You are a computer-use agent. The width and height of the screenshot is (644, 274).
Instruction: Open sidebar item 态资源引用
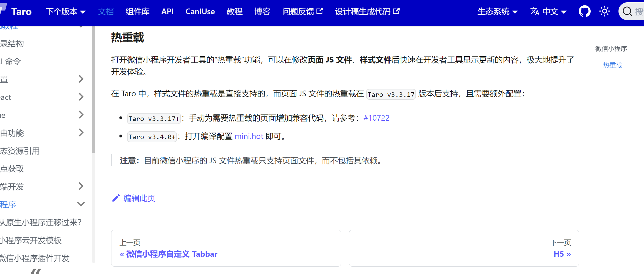coord(20,151)
